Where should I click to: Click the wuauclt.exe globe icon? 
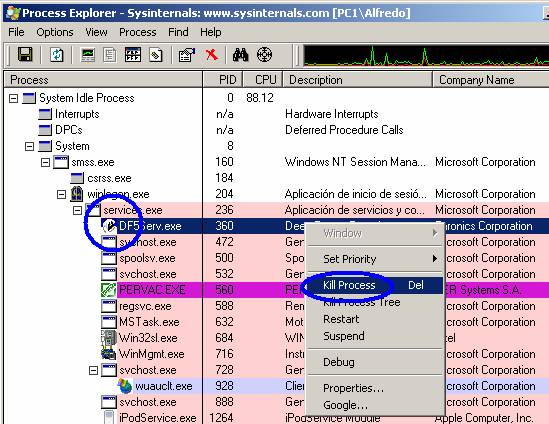point(125,386)
